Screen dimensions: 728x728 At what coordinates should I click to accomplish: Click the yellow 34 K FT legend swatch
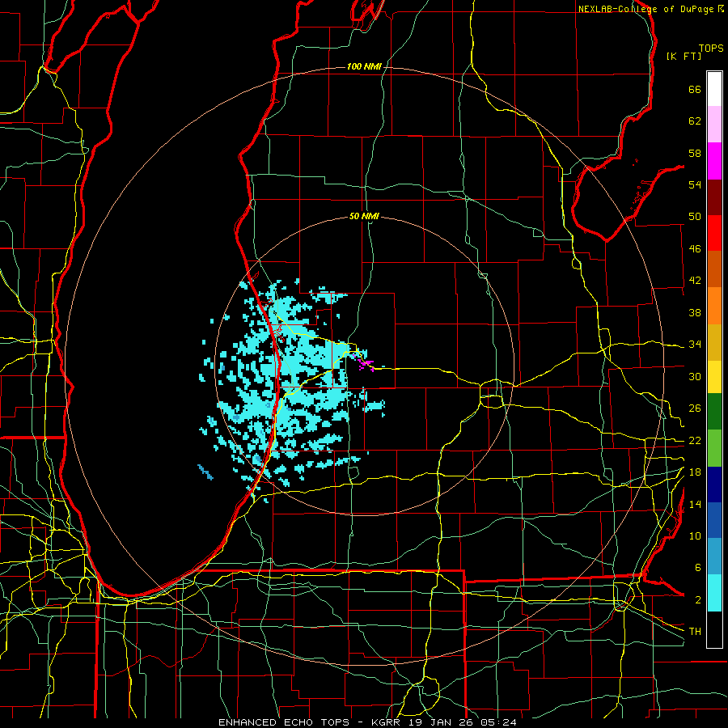tap(714, 376)
